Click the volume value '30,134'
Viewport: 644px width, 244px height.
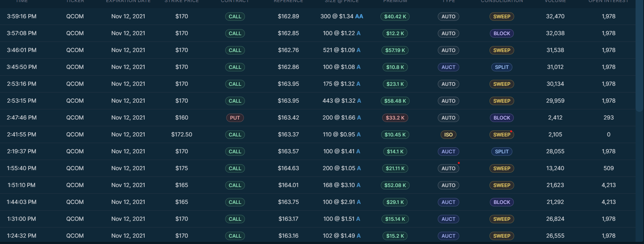555,84
